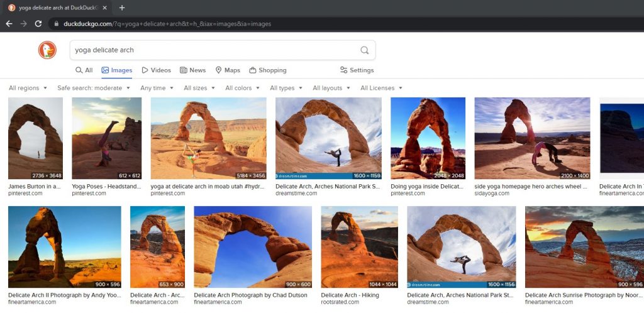The image size is (644, 313).
Task: Expand the All sizes filter
Action: pos(199,88)
